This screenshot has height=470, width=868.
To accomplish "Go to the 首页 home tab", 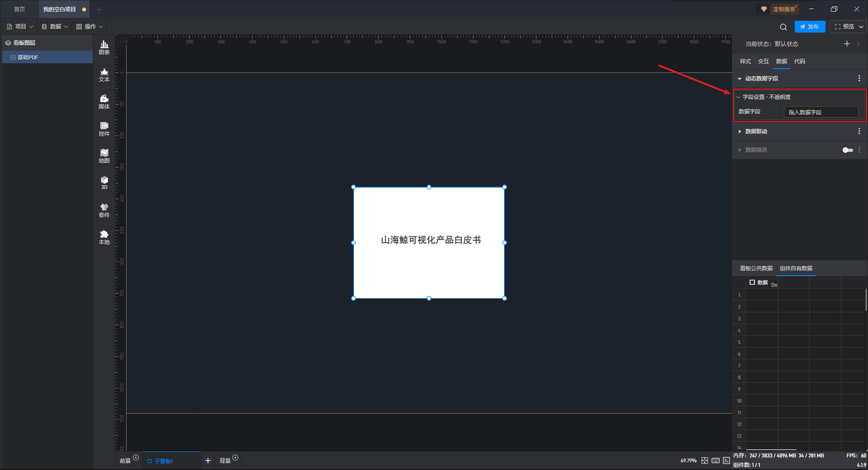I will (x=19, y=9).
